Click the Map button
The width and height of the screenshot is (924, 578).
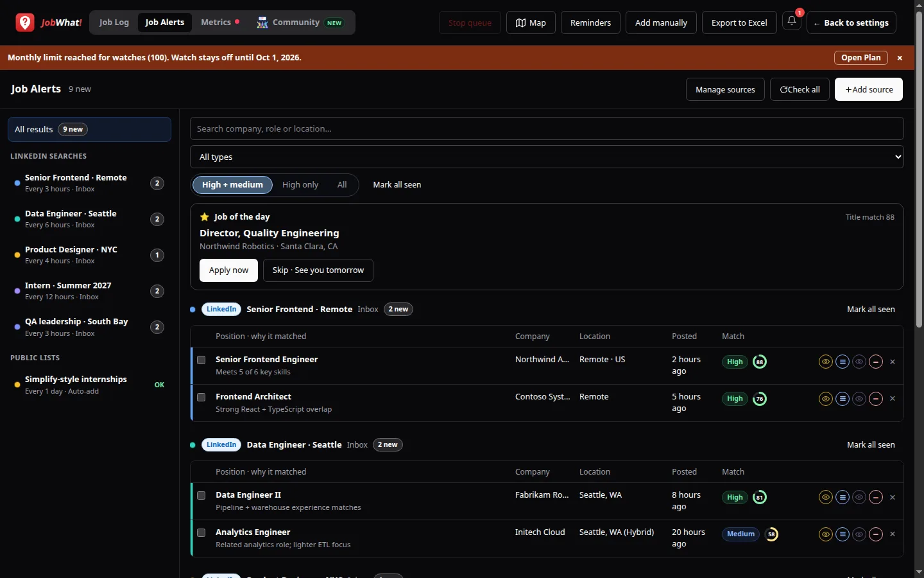(531, 22)
